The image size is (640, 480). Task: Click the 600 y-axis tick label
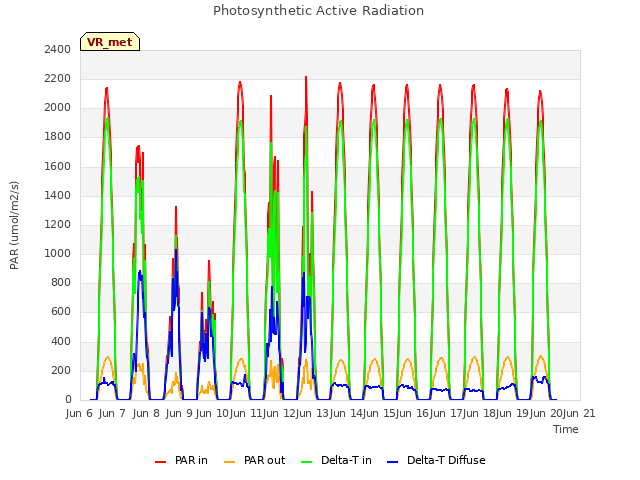tap(61, 312)
